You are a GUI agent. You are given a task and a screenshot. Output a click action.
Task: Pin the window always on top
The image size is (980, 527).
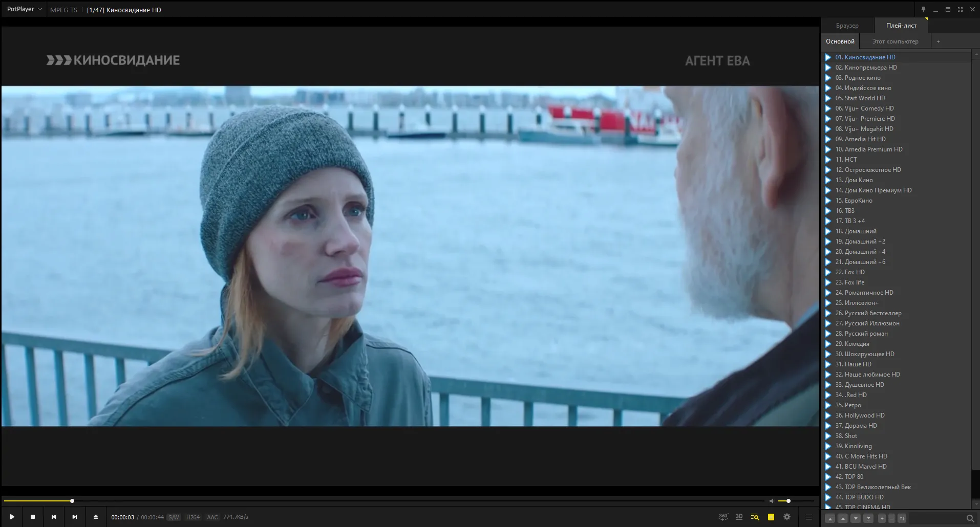click(923, 10)
